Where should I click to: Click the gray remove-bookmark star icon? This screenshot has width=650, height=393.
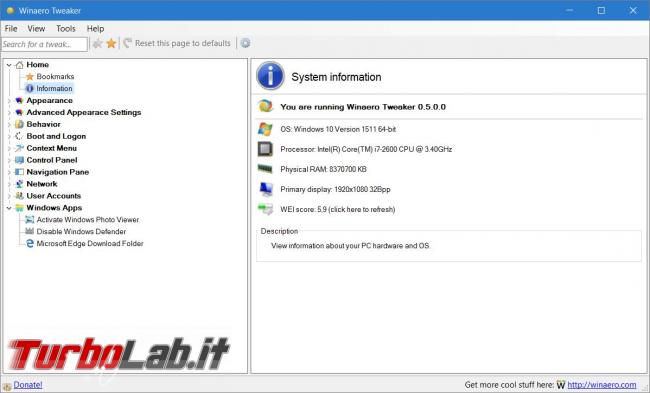pos(97,44)
